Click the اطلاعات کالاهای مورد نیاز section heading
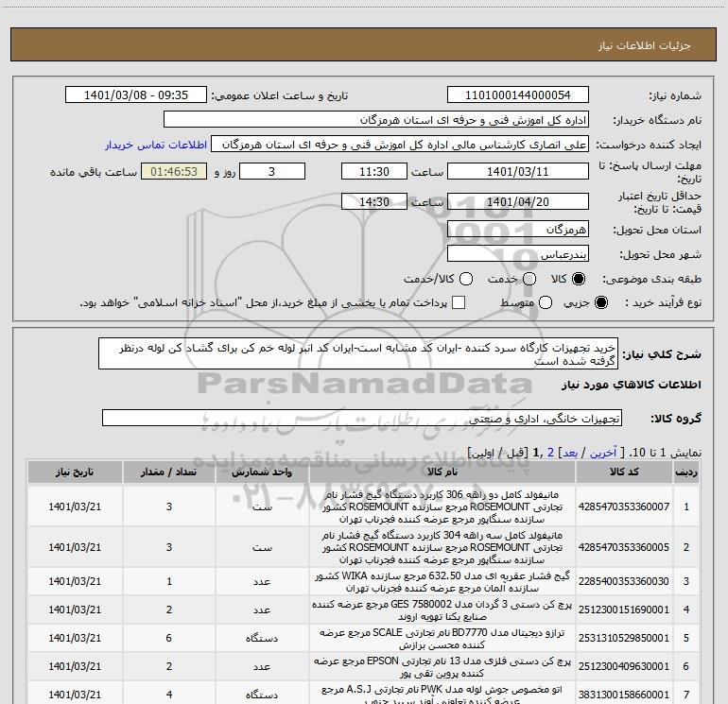 click(x=631, y=385)
